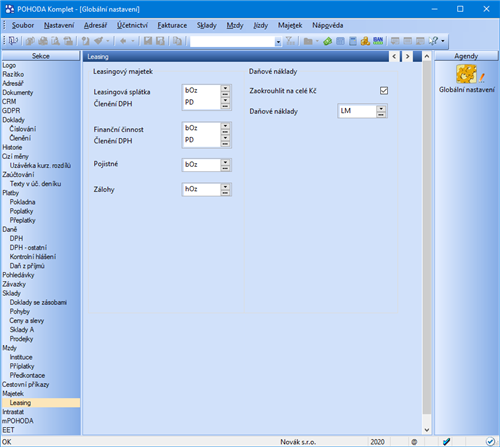The image size is (500, 447).
Task: Click the calculator icon in toolbar
Action: point(353,41)
